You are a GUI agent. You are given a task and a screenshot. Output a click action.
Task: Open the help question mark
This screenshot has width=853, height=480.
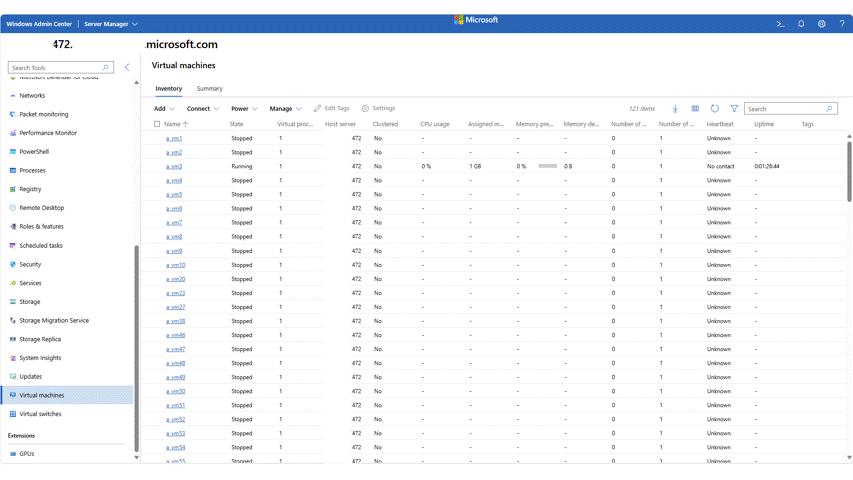842,24
